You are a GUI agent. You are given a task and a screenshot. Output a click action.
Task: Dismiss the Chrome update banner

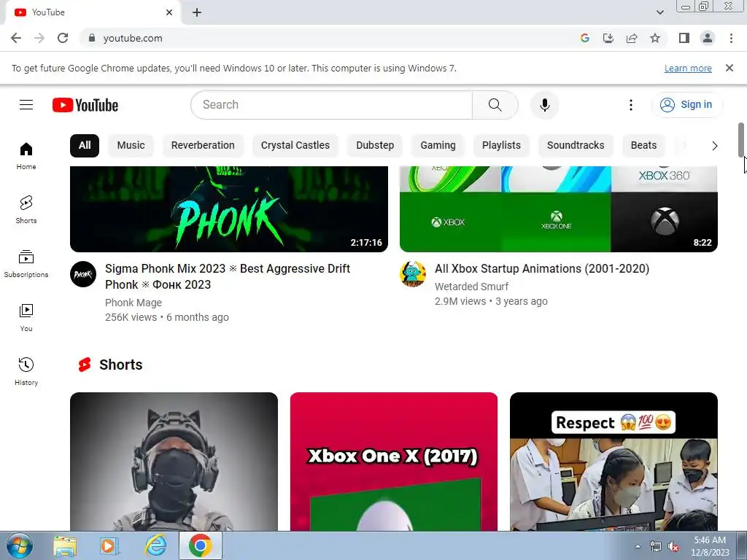(729, 68)
